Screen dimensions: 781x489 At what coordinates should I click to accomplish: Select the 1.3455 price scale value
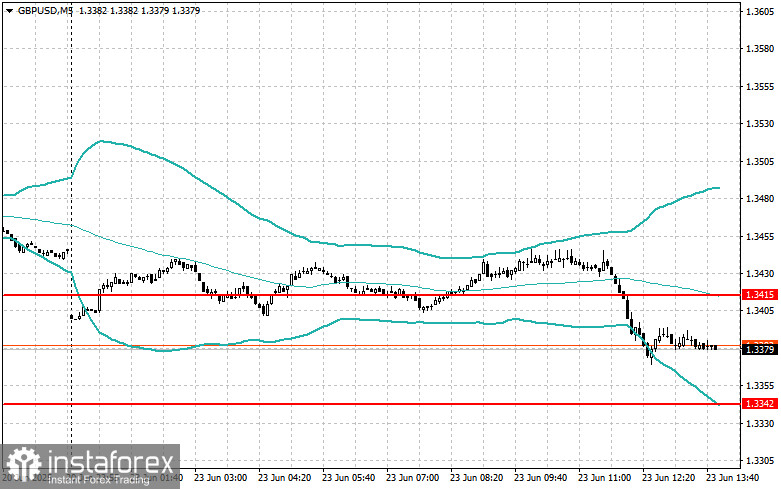coord(760,236)
